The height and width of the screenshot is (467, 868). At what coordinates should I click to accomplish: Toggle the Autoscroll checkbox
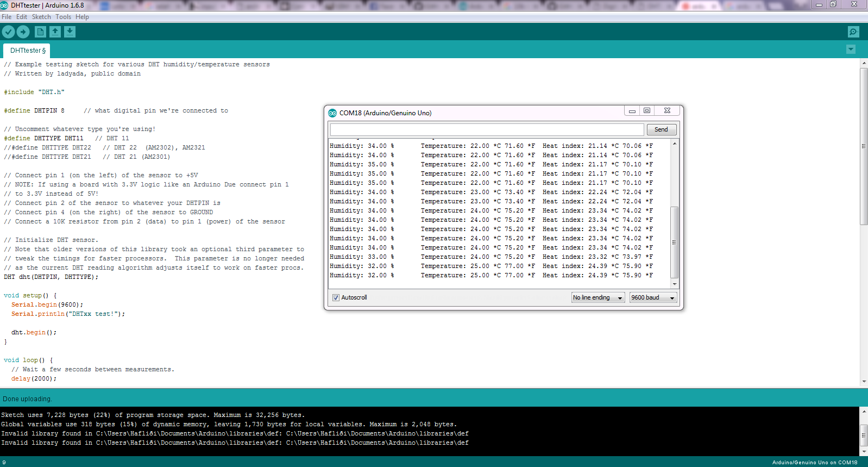[336, 297]
